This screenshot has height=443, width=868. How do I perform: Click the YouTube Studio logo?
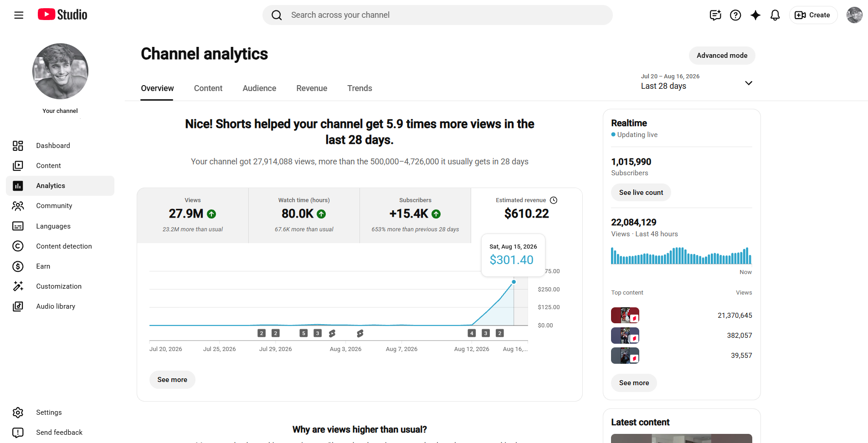(62, 15)
